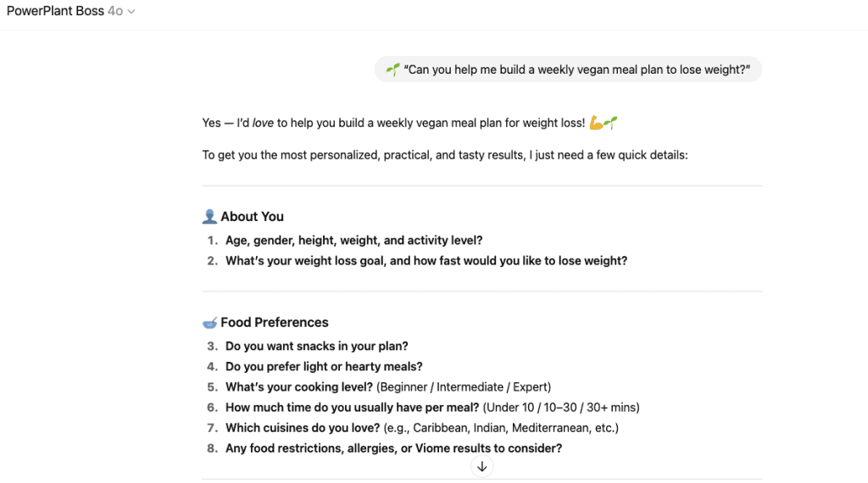The image size is (868, 483).
Task: Click the seedling emoji after the bicep emoji
Action: point(610,123)
